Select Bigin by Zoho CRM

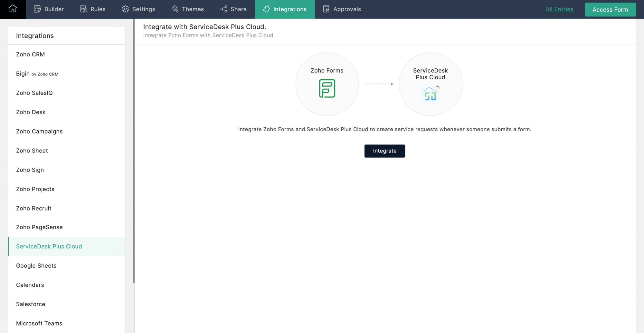tap(67, 74)
